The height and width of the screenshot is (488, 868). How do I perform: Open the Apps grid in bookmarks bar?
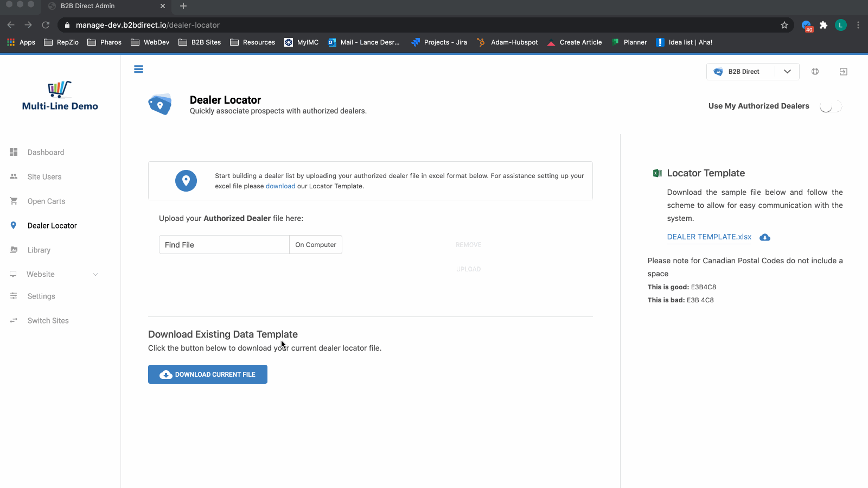[21, 42]
